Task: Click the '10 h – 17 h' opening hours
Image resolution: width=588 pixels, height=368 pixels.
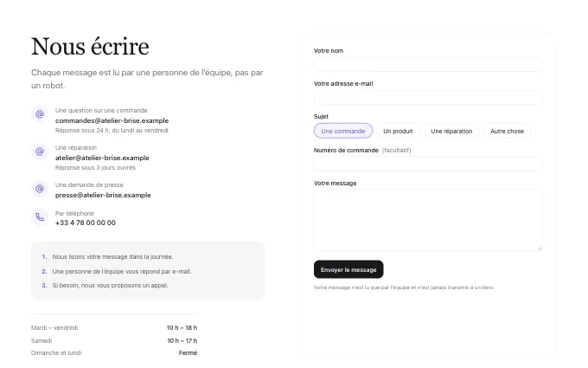Action: coord(182,340)
